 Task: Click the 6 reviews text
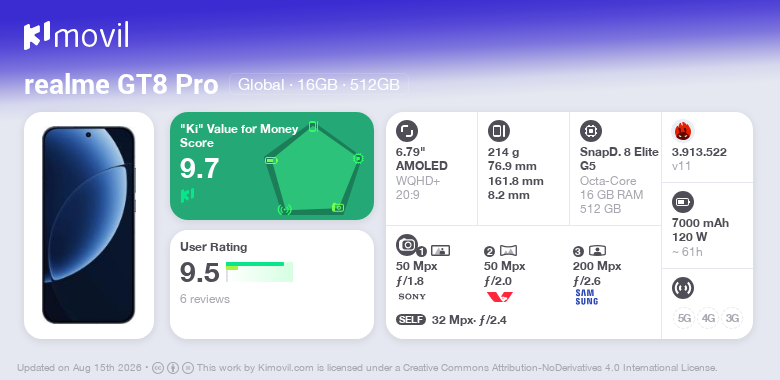coord(204,299)
